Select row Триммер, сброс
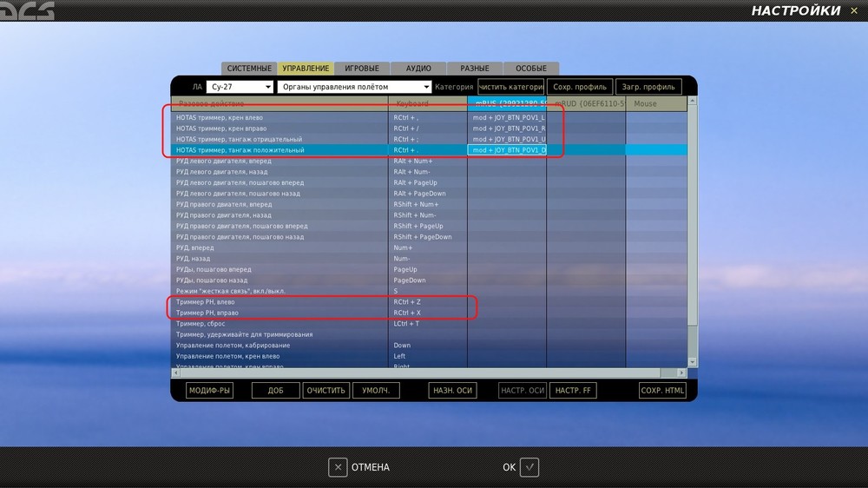This screenshot has height=488, width=868. (x=429, y=324)
